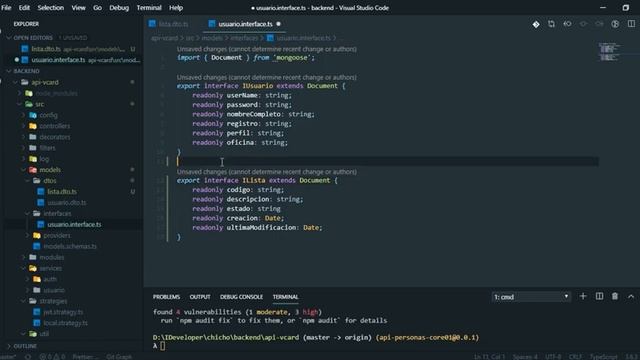Click 'Unsaved changes' code lens above IUsuario interface
The width and height of the screenshot is (640, 360).
tap(267, 77)
